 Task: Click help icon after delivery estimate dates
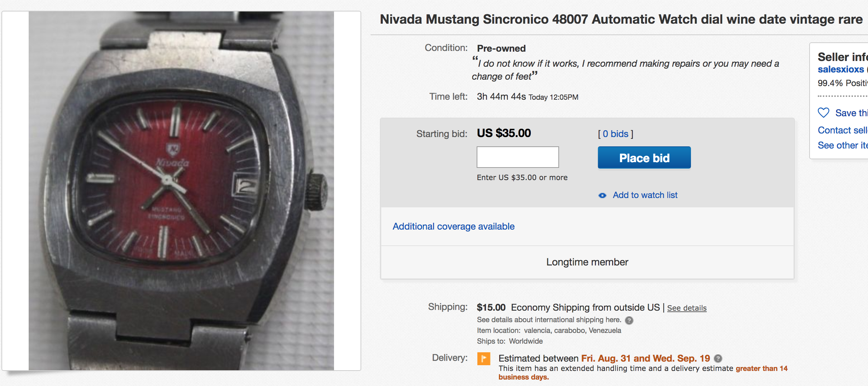click(718, 358)
